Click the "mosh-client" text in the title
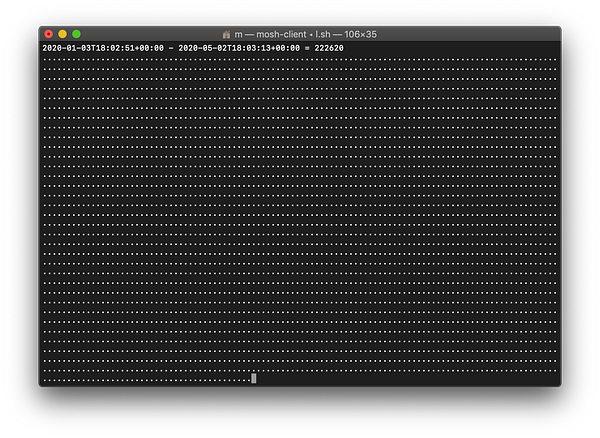Image resolution: width=600 pixels, height=438 pixels. (281, 34)
